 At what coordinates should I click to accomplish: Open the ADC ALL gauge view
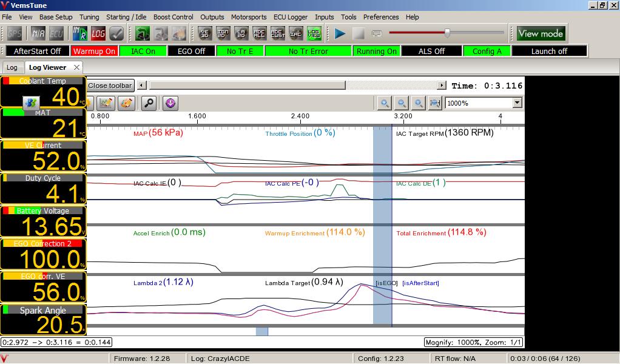coord(260,34)
